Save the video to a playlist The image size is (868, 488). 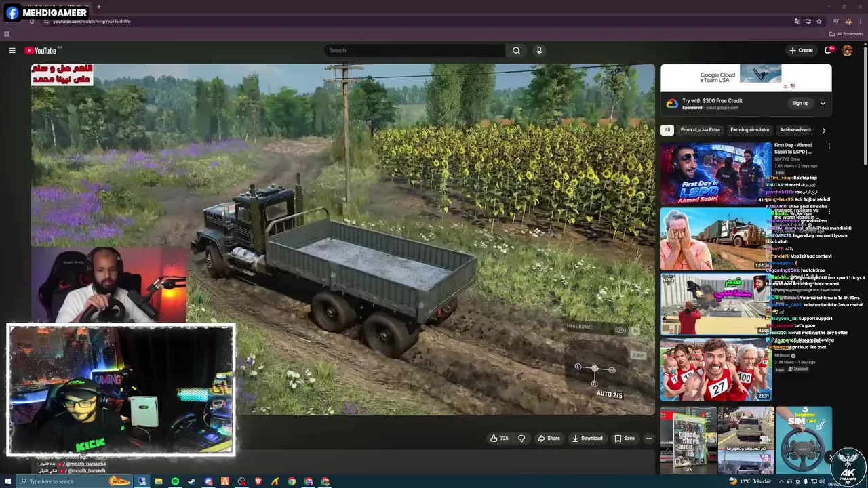[x=625, y=439]
